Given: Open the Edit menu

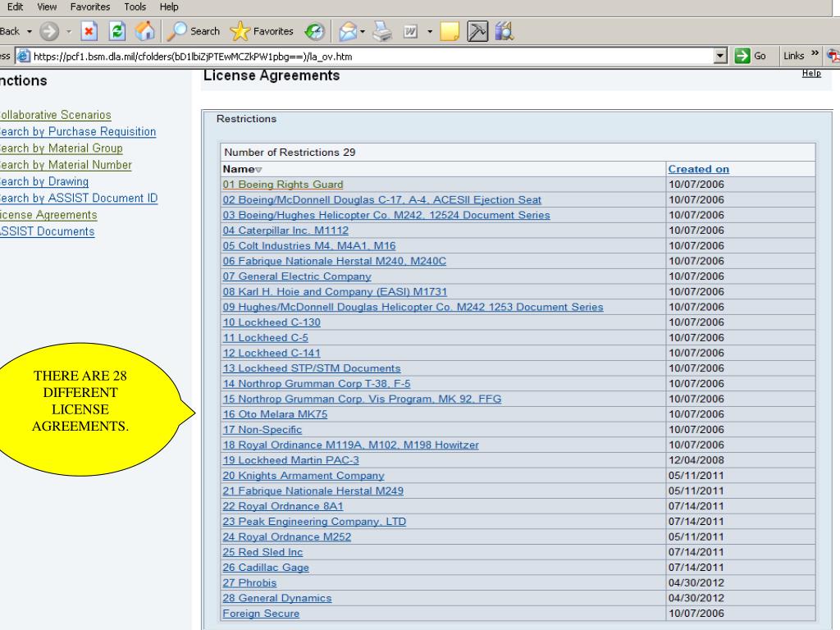Looking at the screenshot, I should tap(15, 7).
